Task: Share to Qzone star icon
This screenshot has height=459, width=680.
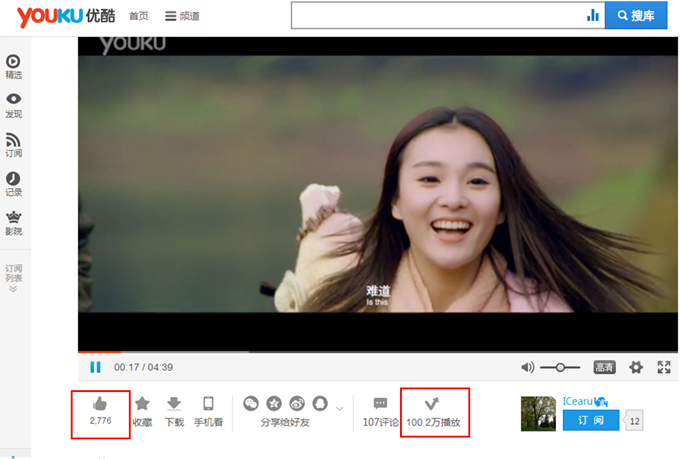Action: tap(274, 403)
